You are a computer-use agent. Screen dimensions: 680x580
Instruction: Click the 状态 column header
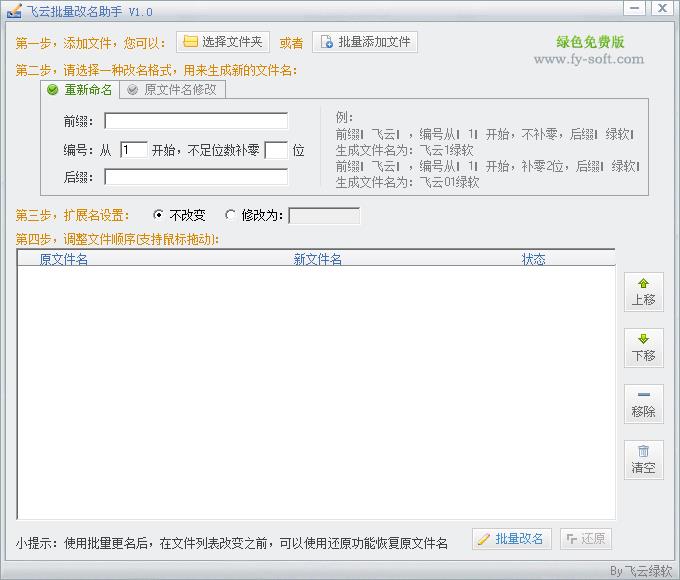click(533, 259)
